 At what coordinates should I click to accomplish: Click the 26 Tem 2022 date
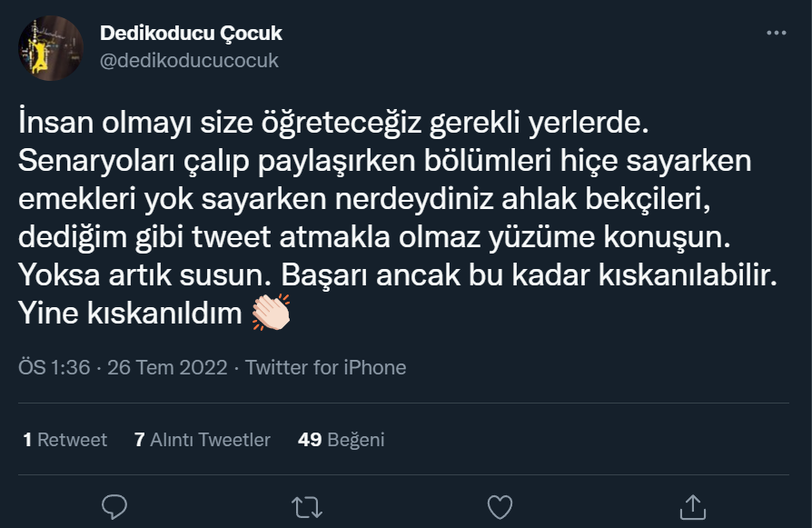[167, 368]
